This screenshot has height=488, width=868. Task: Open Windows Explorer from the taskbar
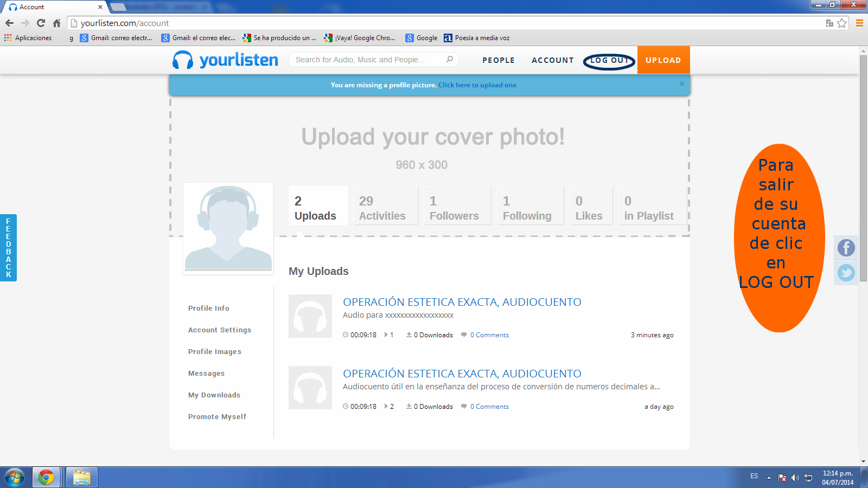coord(82,478)
